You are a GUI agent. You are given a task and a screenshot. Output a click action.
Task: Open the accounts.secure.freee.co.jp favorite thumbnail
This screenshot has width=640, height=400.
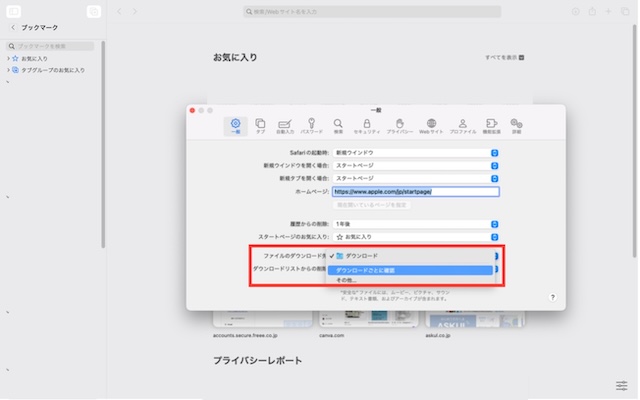point(262,319)
